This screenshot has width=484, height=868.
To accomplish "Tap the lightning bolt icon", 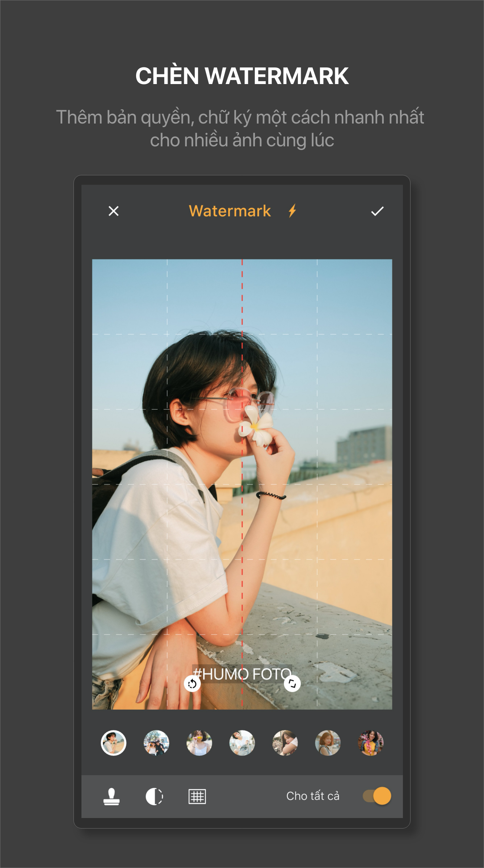I will [292, 211].
